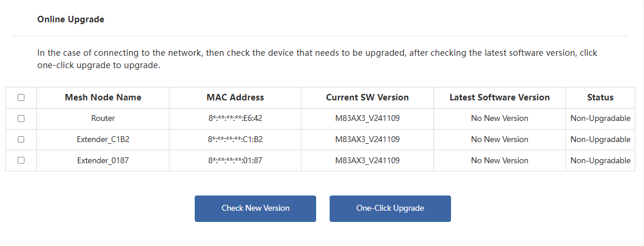Click the Check New Version button
644x246 pixels.
[x=255, y=208]
